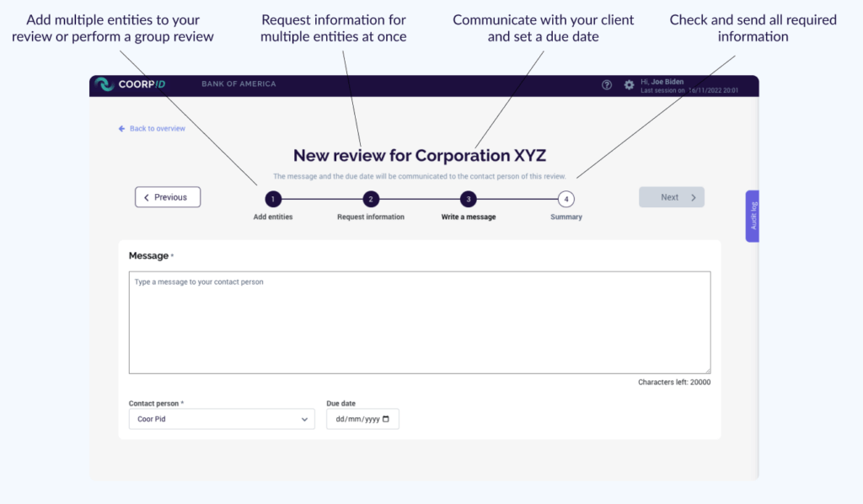863x504 pixels.
Task: Expand the chevron in Contact person field
Action: click(x=304, y=419)
